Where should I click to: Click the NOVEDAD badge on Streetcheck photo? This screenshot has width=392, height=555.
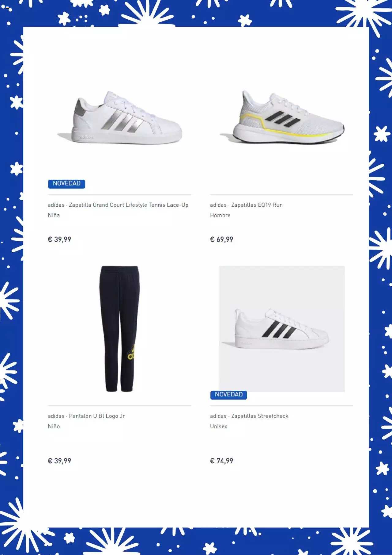click(228, 395)
